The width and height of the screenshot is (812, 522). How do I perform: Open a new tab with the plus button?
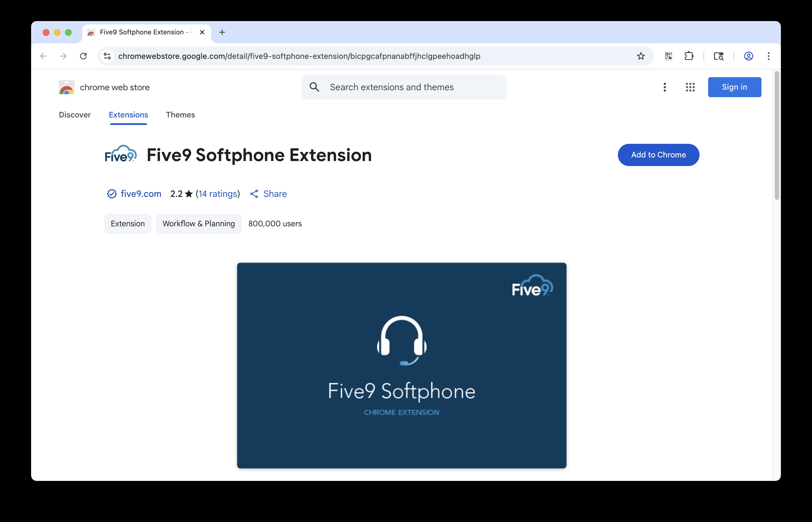click(222, 32)
